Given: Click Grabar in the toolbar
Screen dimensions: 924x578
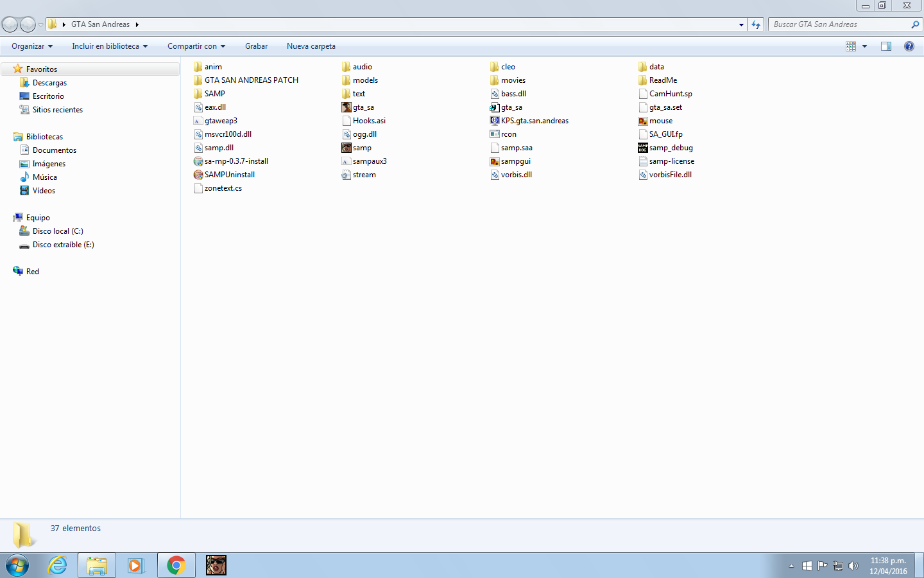Looking at the screenshot, I should tap(256, 46).
